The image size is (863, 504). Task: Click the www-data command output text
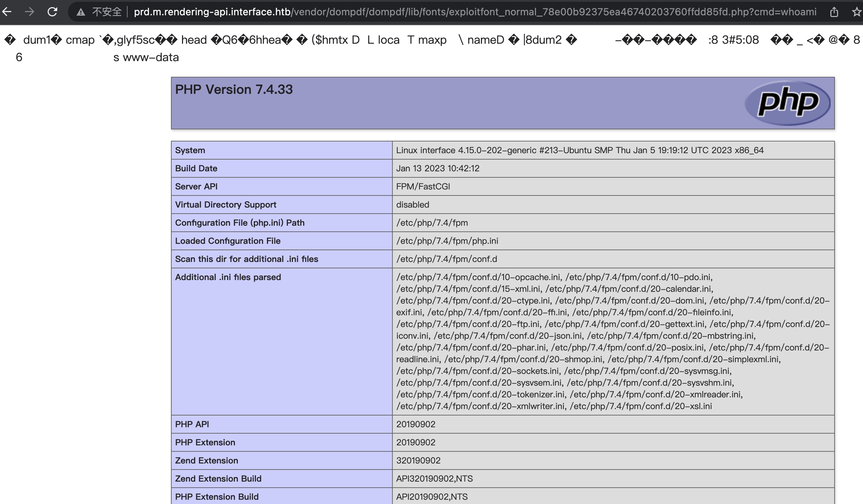click(151, 57)
